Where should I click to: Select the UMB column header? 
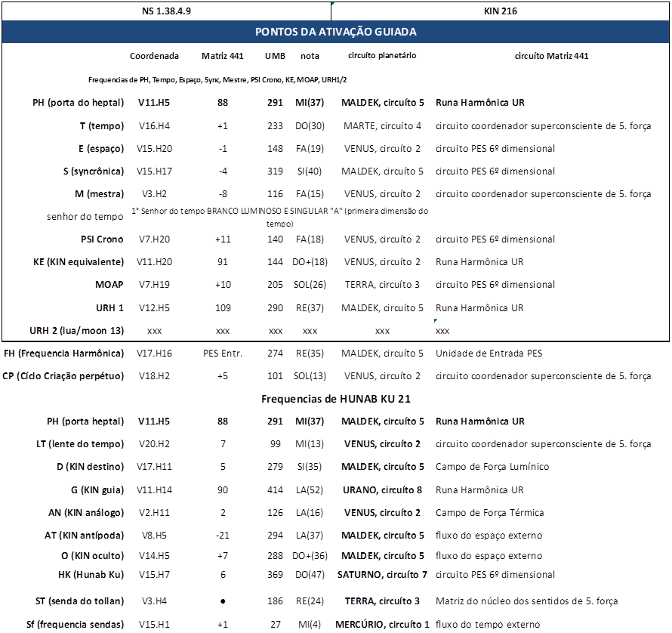tap(275, 56)
